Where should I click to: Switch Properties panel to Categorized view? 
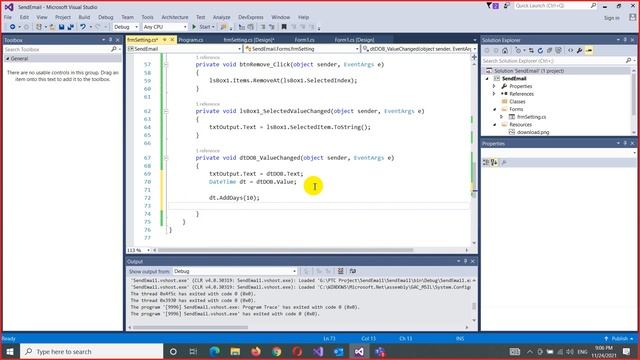point(486,162)
